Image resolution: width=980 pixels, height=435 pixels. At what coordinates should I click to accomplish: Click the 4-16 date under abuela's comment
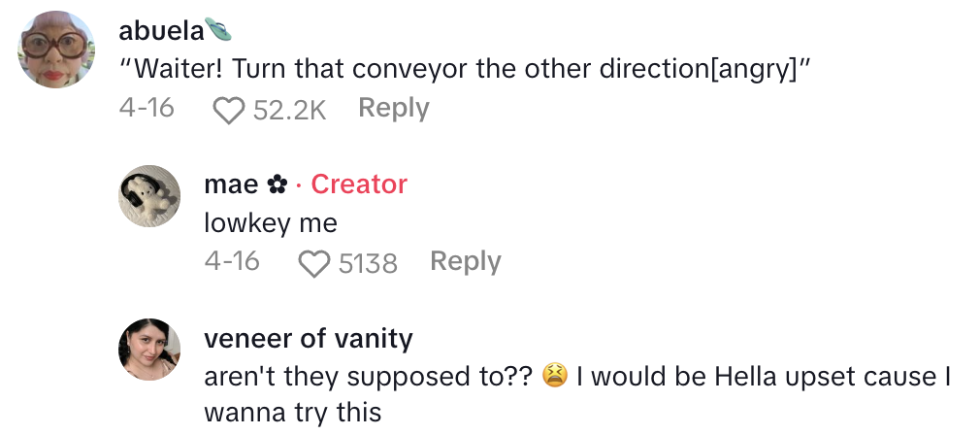147,108
